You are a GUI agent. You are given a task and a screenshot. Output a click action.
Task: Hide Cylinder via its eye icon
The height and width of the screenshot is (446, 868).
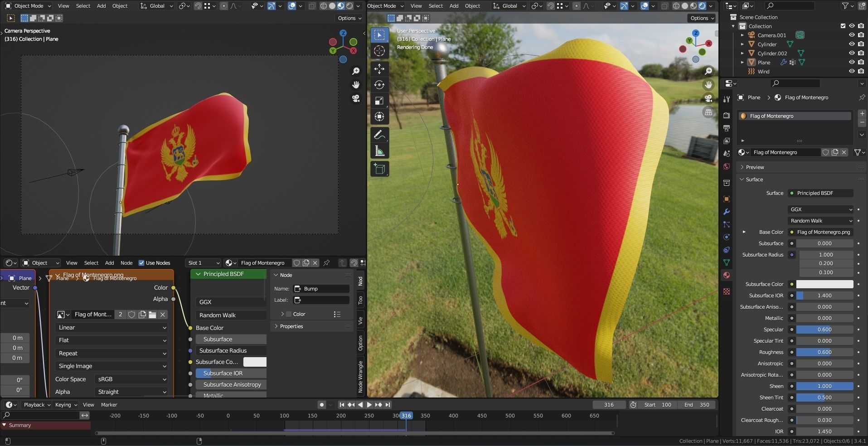click(x=852, y=44)
